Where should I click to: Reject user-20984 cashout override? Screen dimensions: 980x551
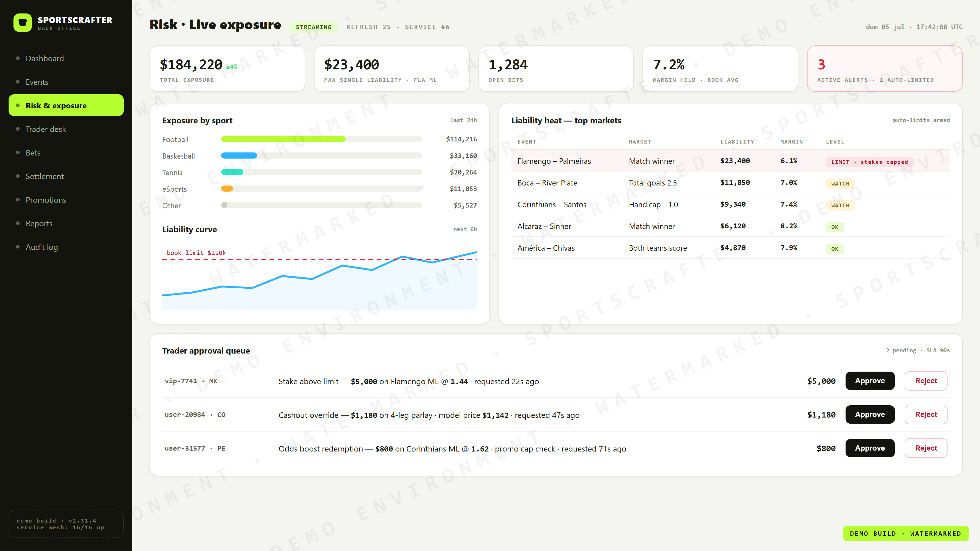point(925,414)
